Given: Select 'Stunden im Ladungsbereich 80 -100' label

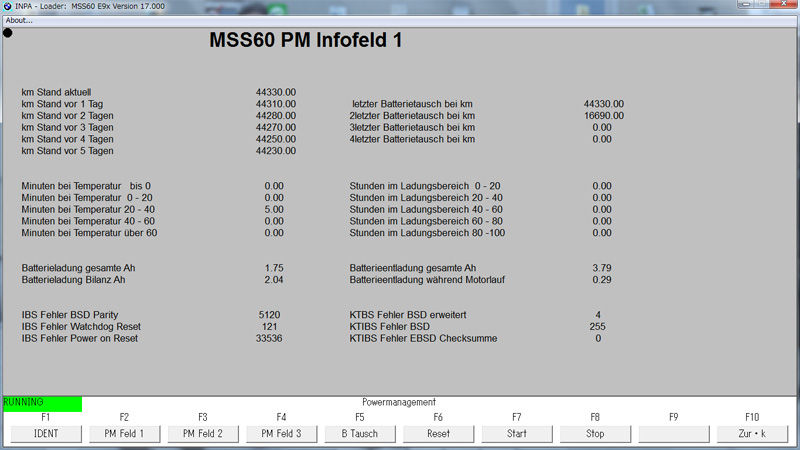Looking at the screenshot, I should (427, 233).
